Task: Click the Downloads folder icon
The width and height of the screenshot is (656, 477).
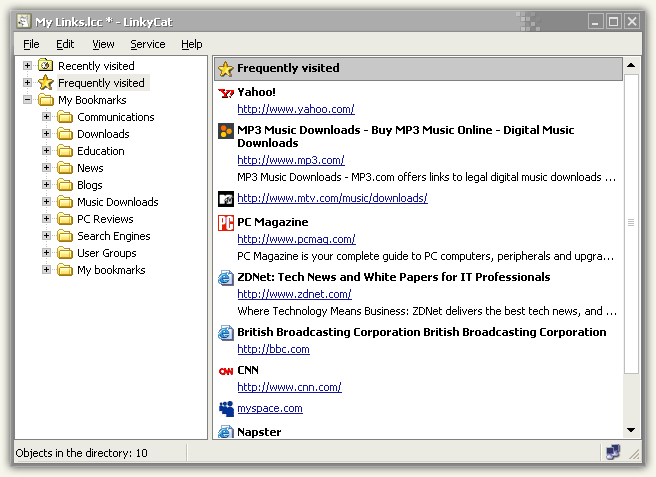Action: tap(65, 134)
